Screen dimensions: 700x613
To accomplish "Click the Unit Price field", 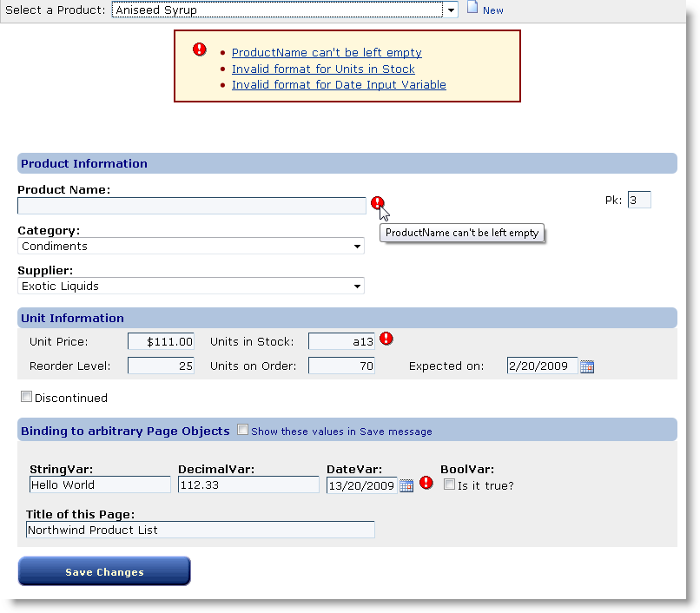I will tap(161, 342).
